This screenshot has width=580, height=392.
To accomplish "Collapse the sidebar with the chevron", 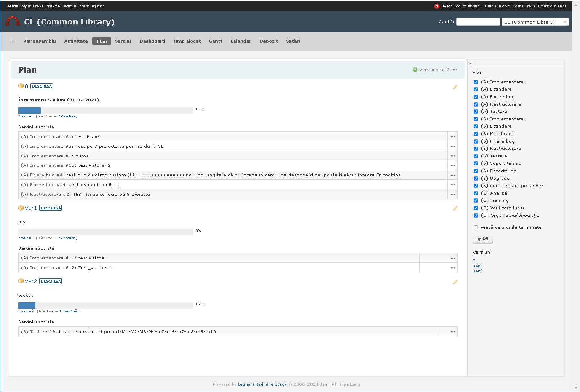I will click(x=470, y=63).
